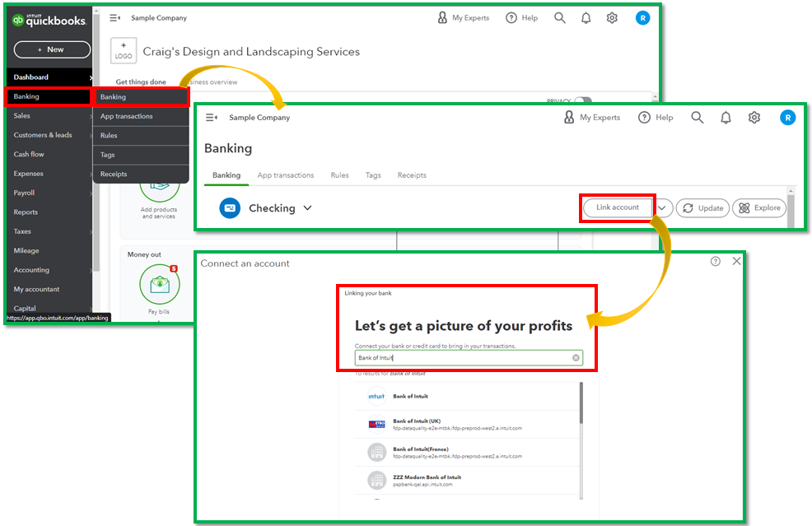The image size is (812, 526).
Task: Open Reports in the sidebar
Action: coord(49,212)
